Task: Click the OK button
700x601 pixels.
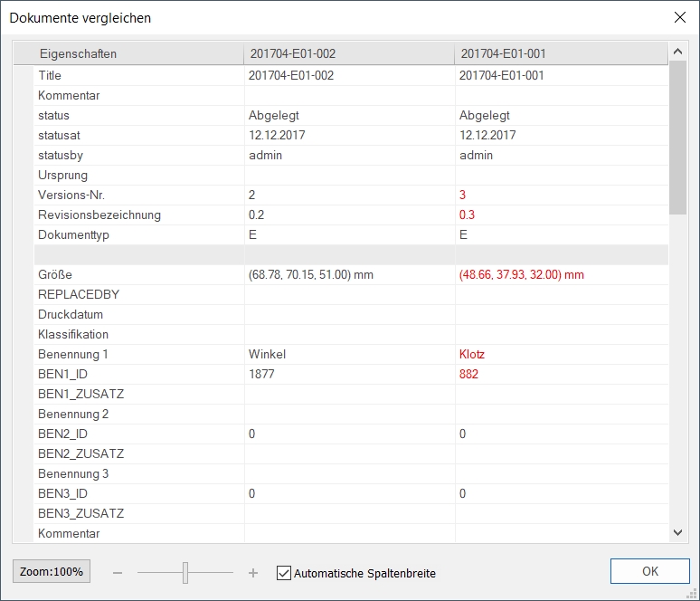Action: [x=649, y=572]
